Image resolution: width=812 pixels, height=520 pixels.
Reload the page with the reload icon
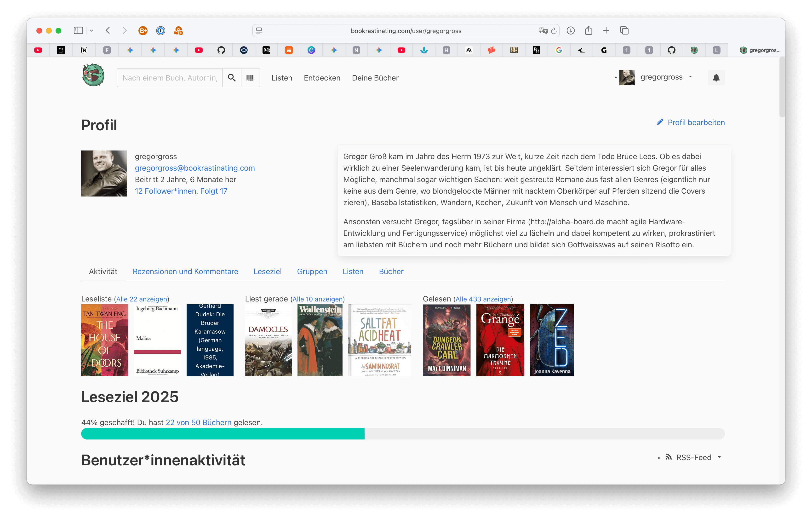554,31
